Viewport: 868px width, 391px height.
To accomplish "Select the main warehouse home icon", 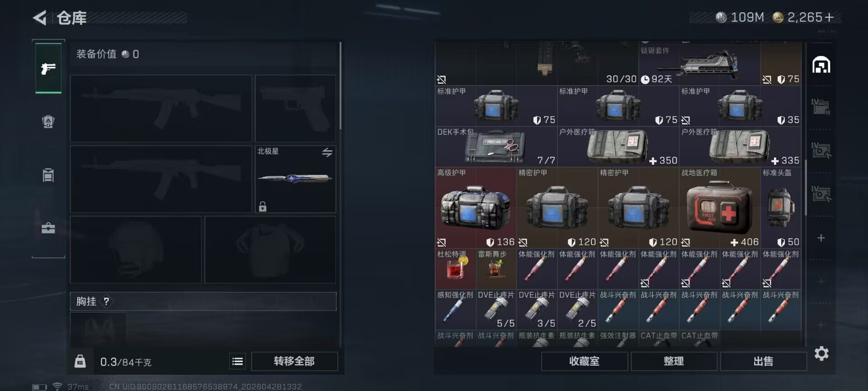I will (x=821, y=65).
